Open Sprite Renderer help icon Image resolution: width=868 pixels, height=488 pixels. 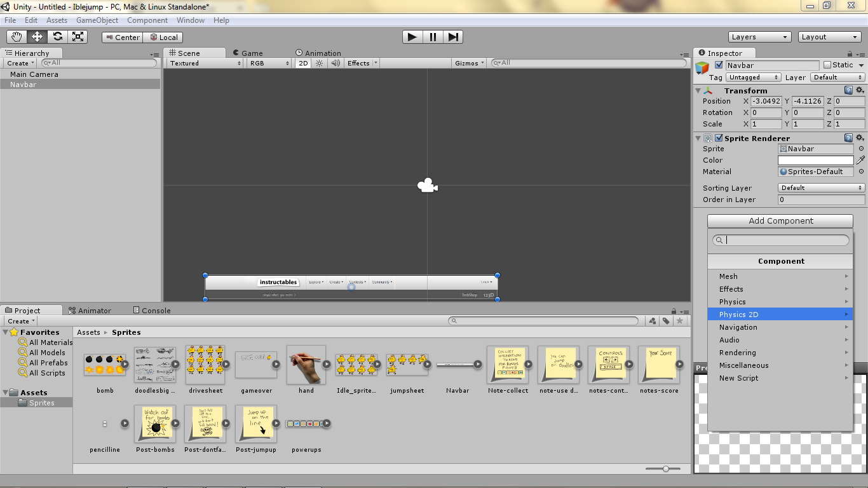(x=848, y=138)
